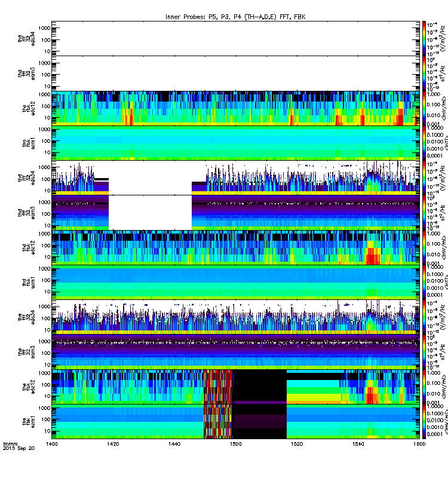
Task: Click the '2015 Sep 20' date label
Action: pyautogui.click(x=19, y=448)
